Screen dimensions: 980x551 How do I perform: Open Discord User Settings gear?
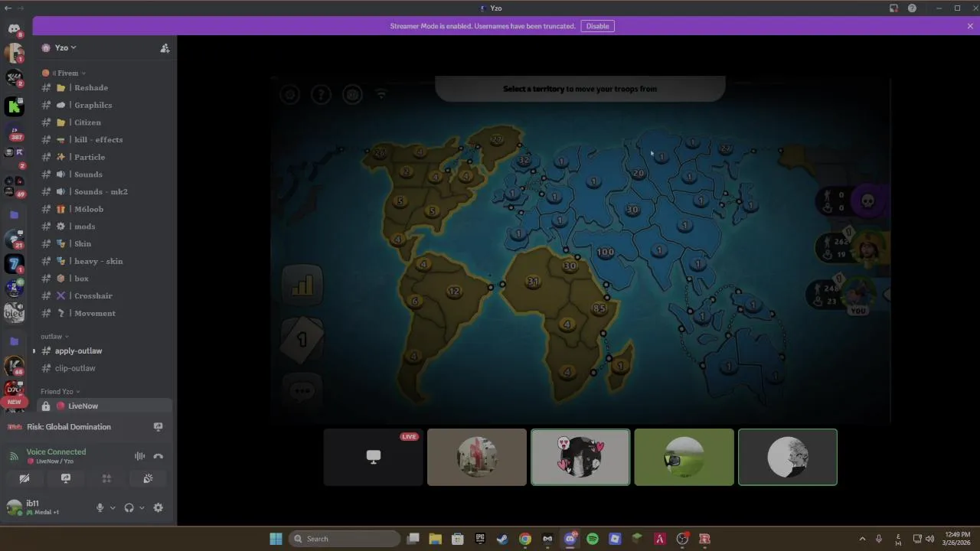coord(158,507)
